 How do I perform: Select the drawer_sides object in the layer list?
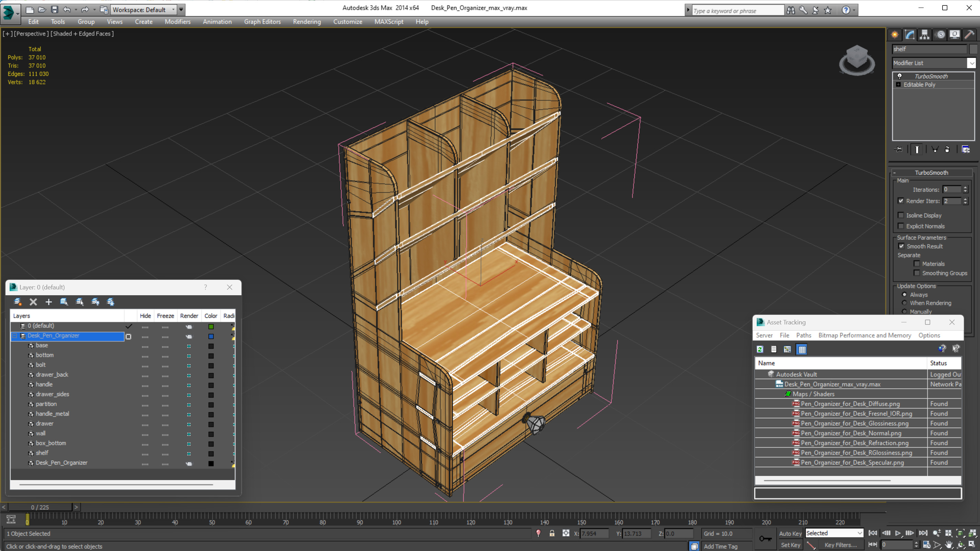coord(52,394)
